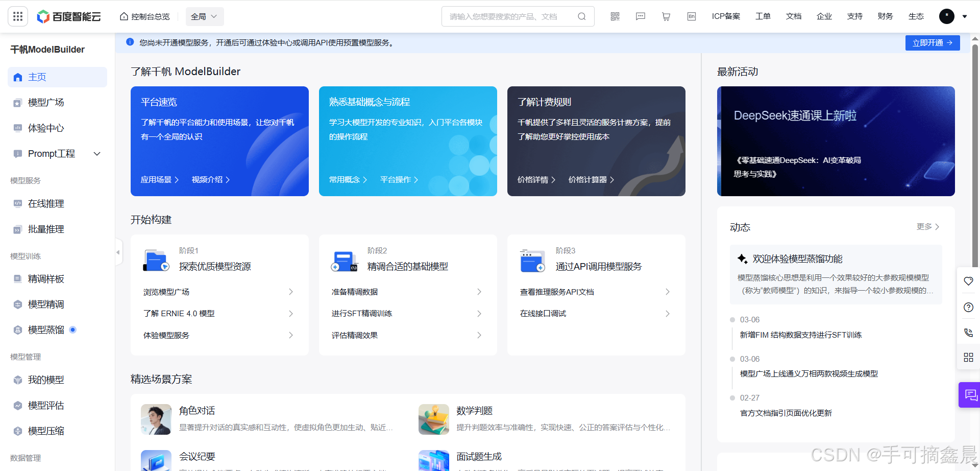The height and width of the screenshot is (471, 980).
Task: Click the 模型广场 sidebar icon
Action: click(x=18, y=103)
